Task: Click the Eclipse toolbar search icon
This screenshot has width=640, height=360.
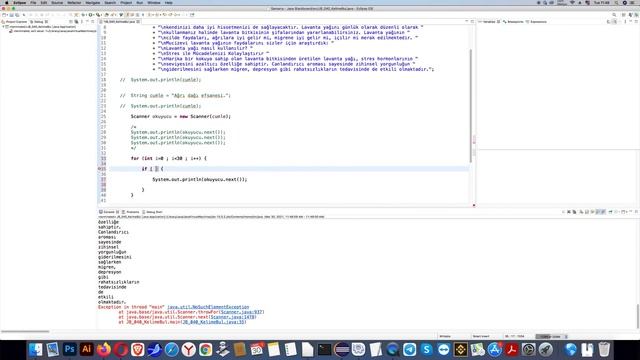Action: pyautogui.click(x=614, y=15)
